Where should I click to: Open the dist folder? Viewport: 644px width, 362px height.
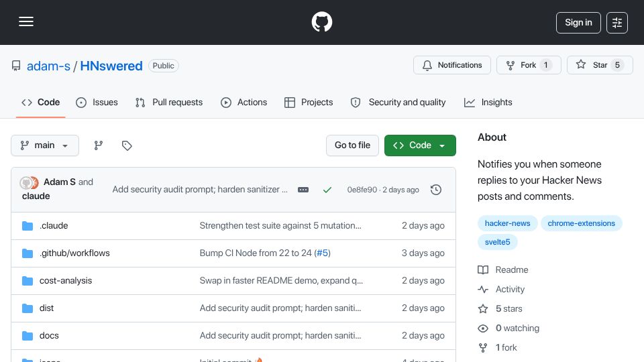pos(46,308)
